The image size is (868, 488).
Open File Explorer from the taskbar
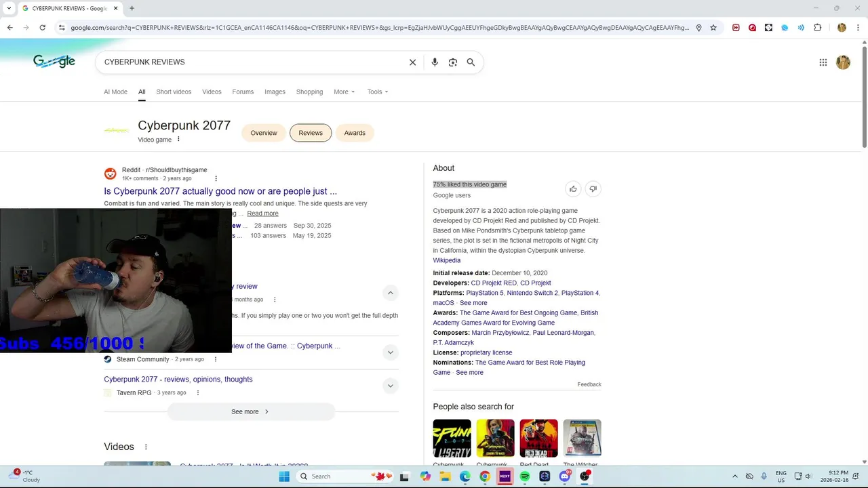pyautogui.click(x=445, y=476)
